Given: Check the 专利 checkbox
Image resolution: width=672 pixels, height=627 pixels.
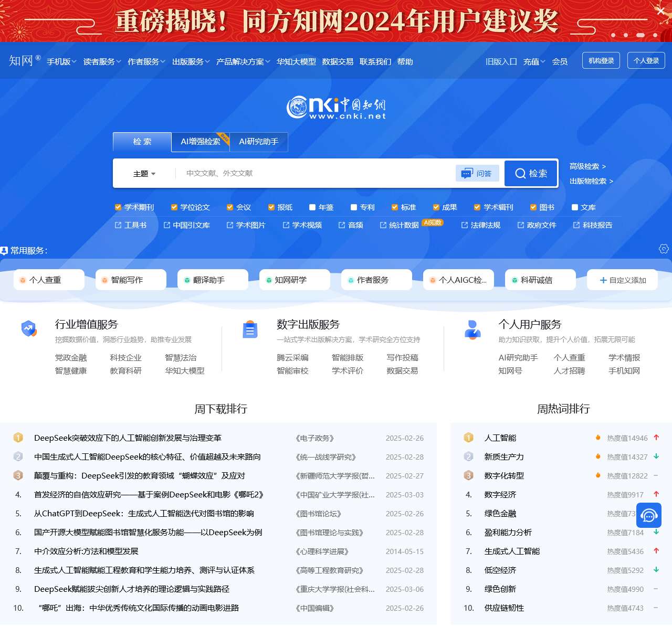Looking at the screenshot, I should click(x=354, y=207).
